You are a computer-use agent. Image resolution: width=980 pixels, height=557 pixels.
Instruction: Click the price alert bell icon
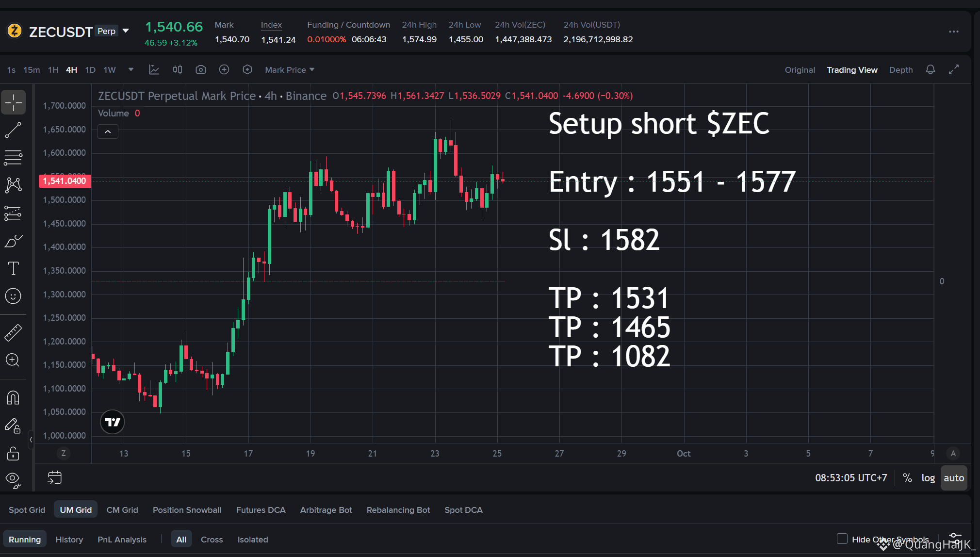pos(931,70)
